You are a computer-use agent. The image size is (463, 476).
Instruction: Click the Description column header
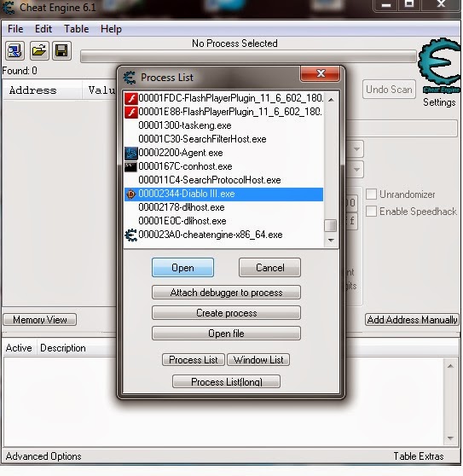[63, 348]
